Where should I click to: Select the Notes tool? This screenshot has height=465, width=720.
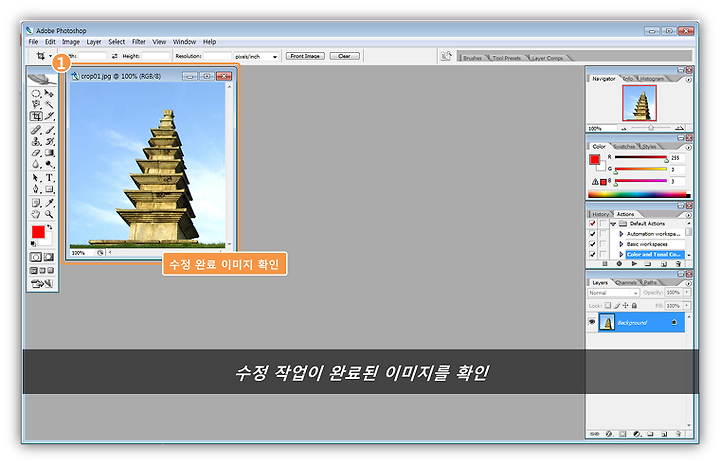[36, 203]
